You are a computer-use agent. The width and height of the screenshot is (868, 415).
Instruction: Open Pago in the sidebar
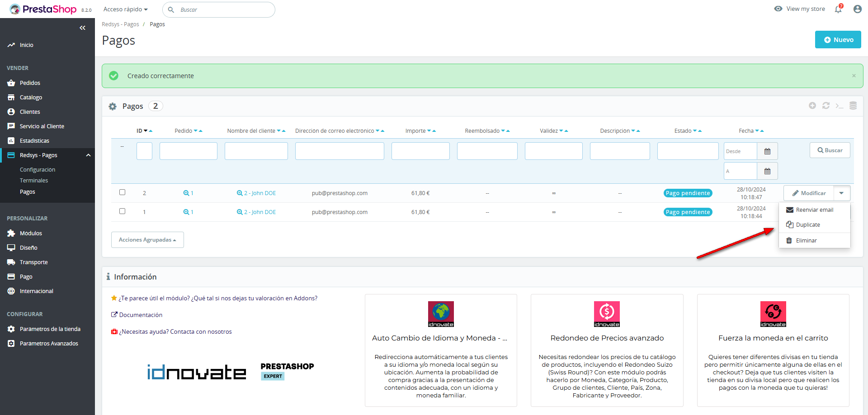26,277
